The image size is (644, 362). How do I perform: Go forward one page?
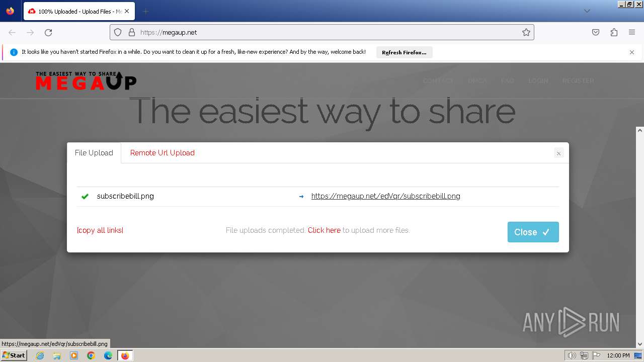coord(30,32)
